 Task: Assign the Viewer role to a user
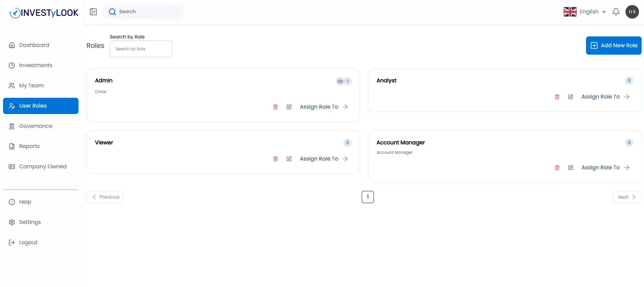[x=324, y=159]
